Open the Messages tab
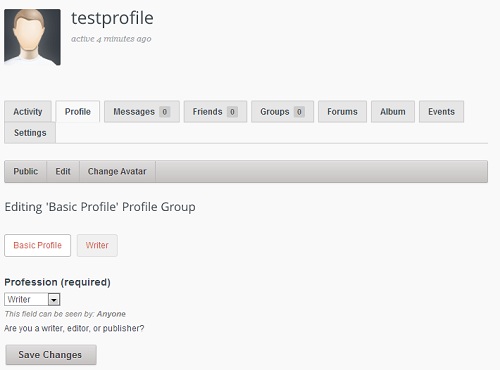This screenshot has width=500, height=370. (142, 111)
